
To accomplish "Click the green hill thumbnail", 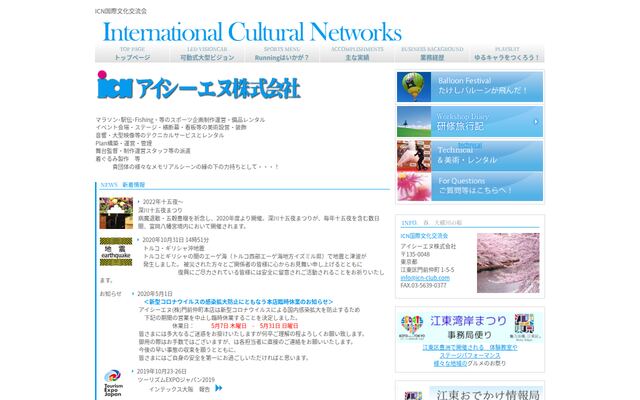I will [414, 122].
